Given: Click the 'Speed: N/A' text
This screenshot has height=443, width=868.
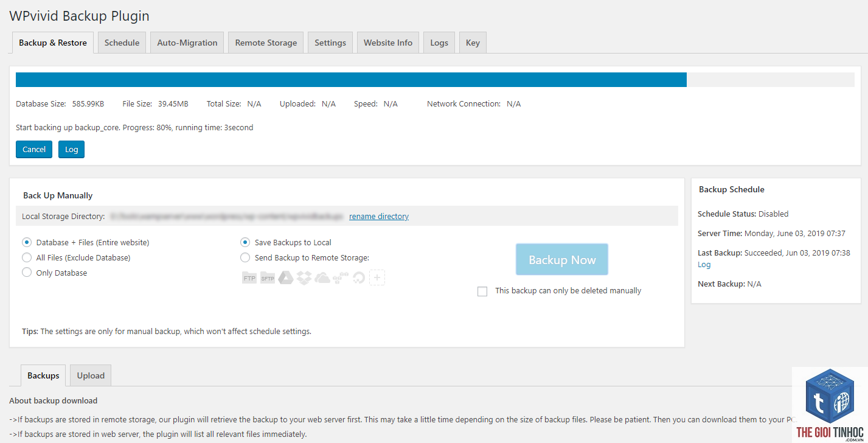Looking at the screenshot, I should [376, 103].
